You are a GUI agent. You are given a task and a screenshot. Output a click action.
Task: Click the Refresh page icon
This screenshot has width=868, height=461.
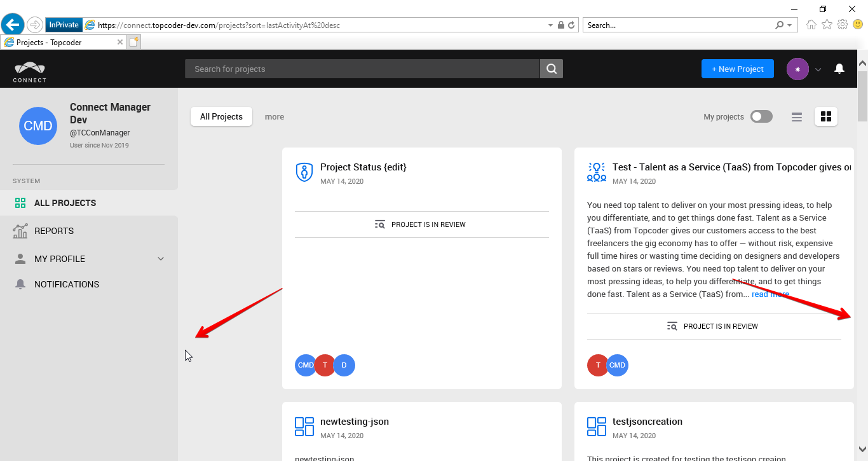[571, 25]
